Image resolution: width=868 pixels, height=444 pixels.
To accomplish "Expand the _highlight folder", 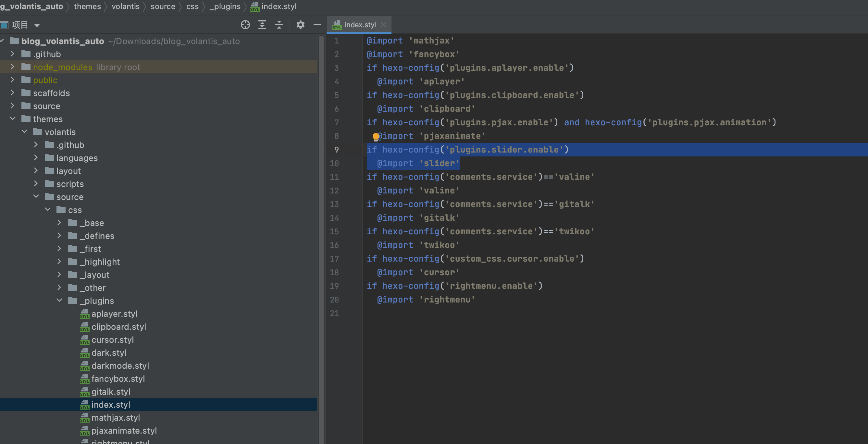I will (x=59, y=261).
